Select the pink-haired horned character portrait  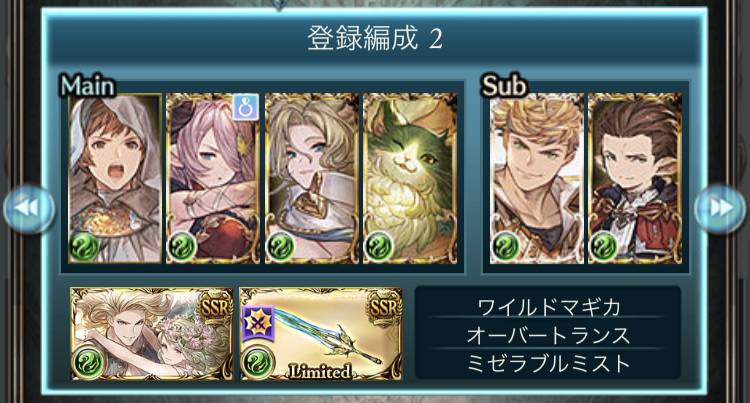(x=213, y=178)
